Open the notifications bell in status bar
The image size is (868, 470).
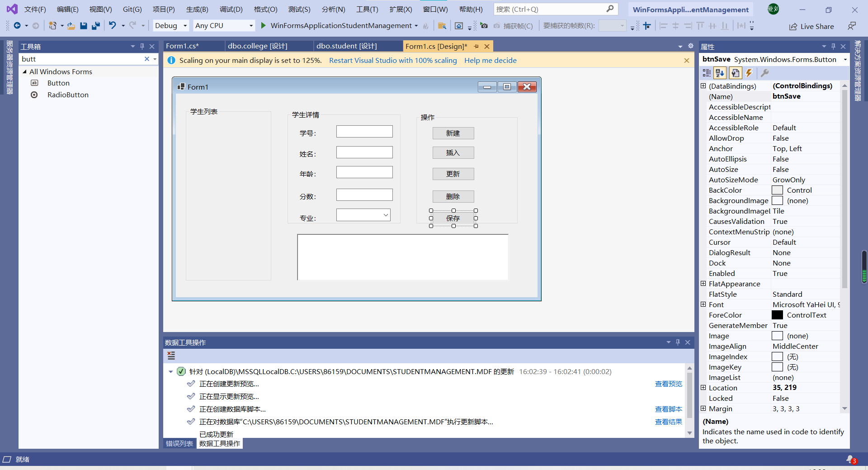tap(850, 460)
